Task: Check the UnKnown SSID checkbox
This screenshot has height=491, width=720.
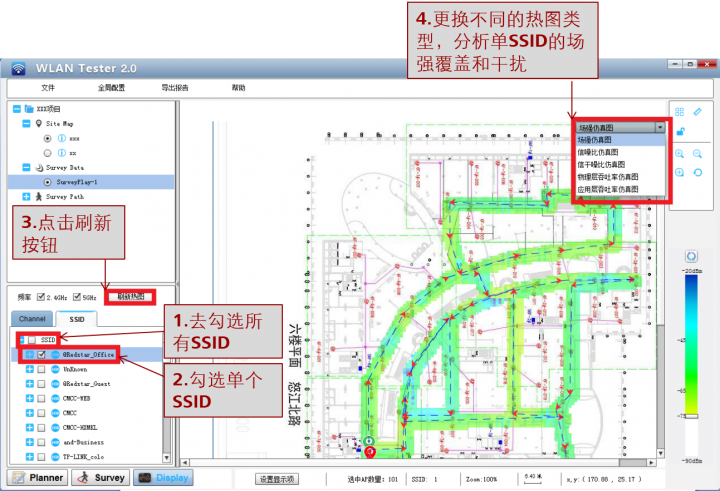Action: click(41, 369)
